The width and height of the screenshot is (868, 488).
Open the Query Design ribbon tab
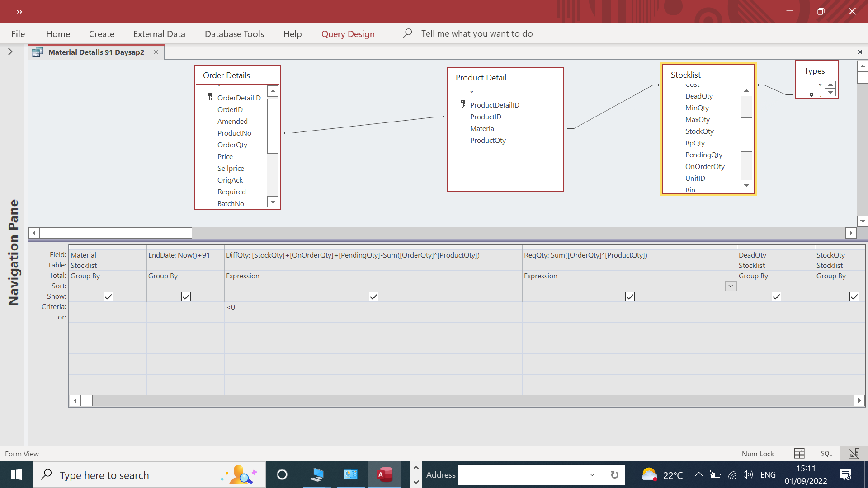point(348,34)
